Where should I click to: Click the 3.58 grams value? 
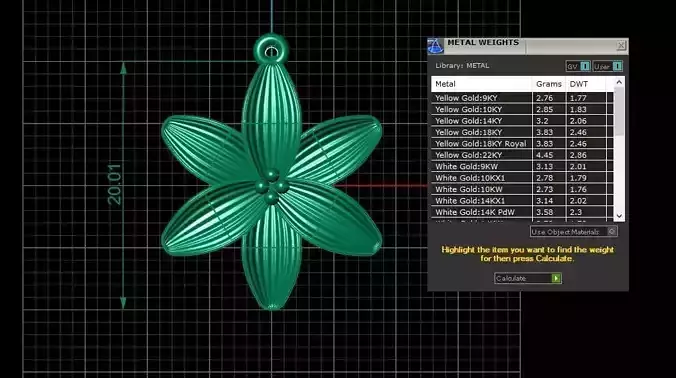pos(544,212)
